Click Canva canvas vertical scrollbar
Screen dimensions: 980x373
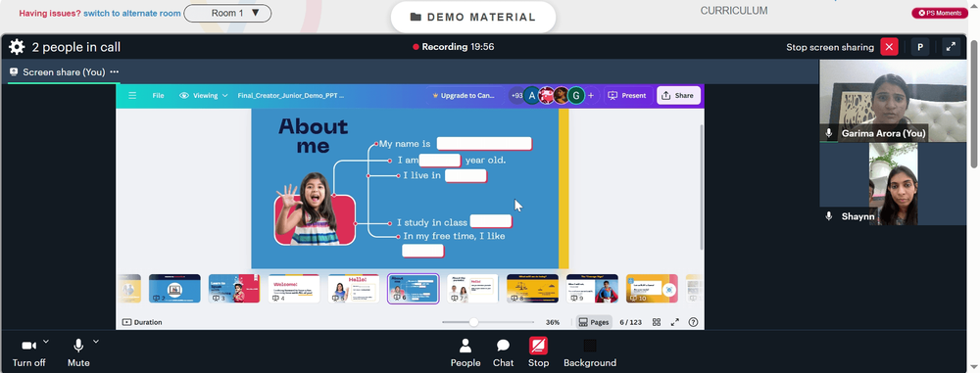coord(702,187)
